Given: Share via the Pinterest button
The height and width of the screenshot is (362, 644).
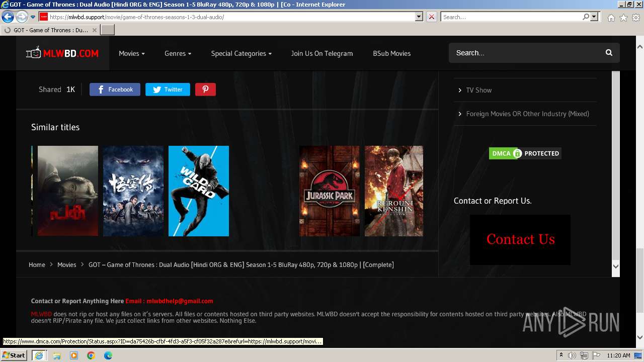Looking at the screenshot, I should click(205, 89).
